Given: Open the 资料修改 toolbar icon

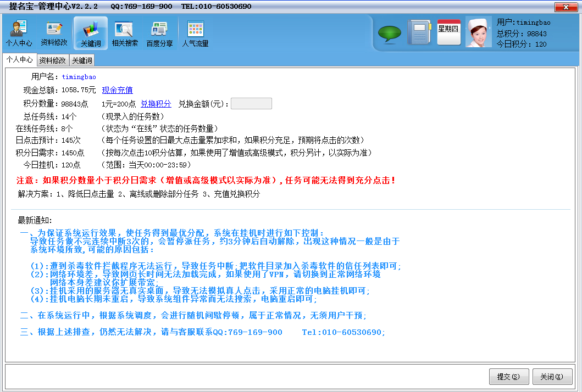Looking at the screenshot, I should [54, 33].
